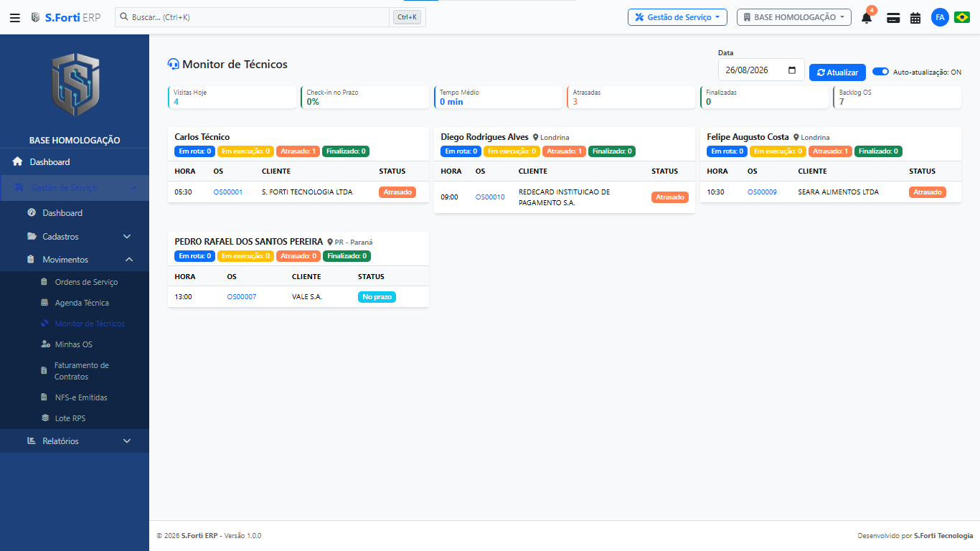Image resolution: width=980 pixels, height=551 pixels.
Task: Click the notifications bell icon
Action: tap(867, 18)
